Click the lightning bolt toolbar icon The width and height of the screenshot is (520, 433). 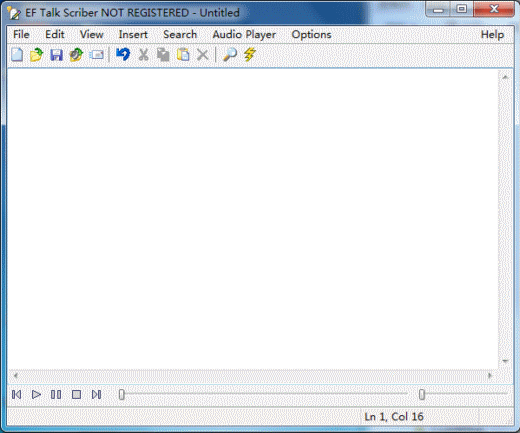250,55
